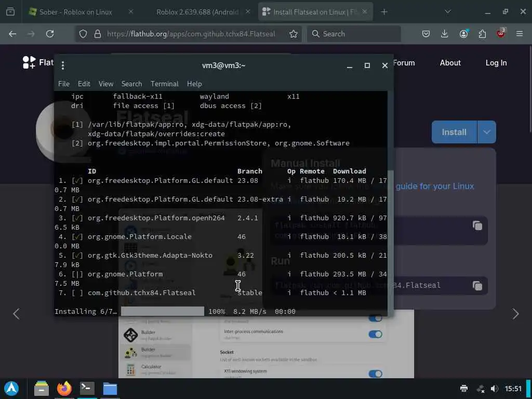The image size is (532, 399).
Task: Toggle the X11 windowing system switch
Action: coord(375,374)
